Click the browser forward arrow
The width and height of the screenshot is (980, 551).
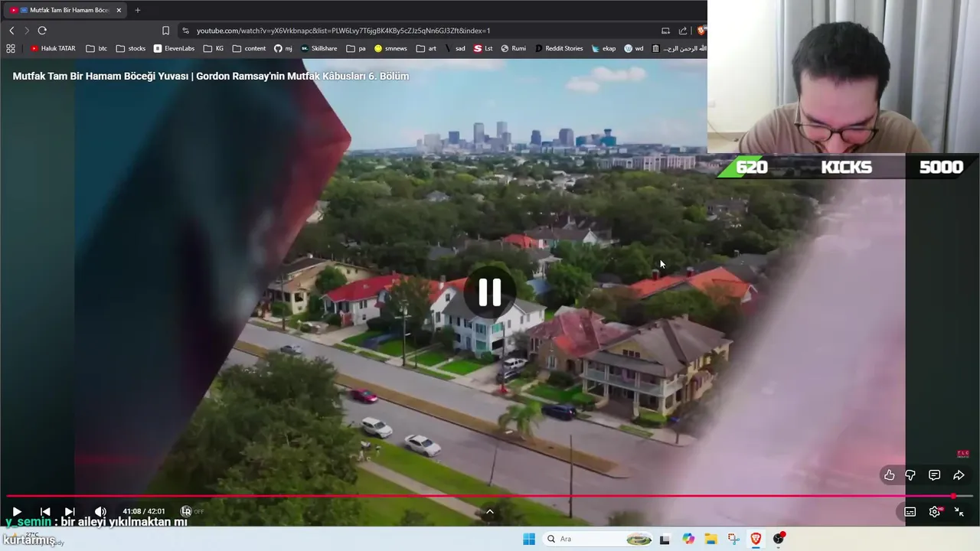click(27, 31)
